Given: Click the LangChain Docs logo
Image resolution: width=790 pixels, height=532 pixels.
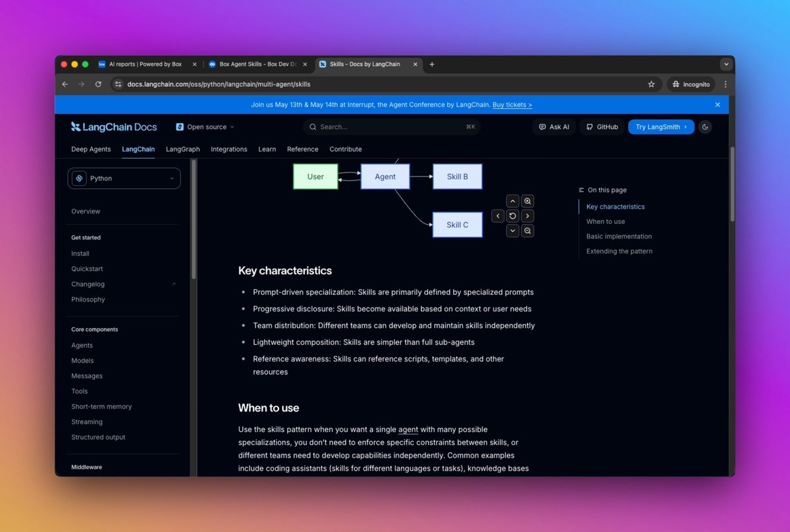Looking at the screenshot, I should click(x=114, y=127).
